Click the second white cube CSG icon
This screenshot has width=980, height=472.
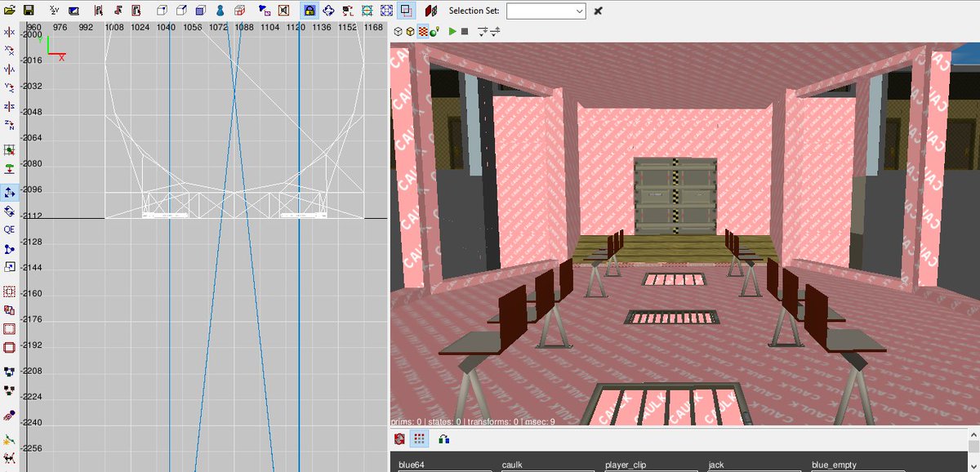coord(181,11)
